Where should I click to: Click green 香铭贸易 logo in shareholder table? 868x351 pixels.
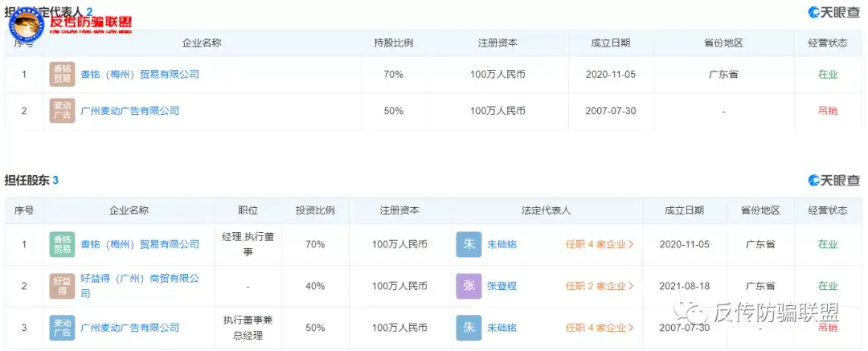coord(62,244)
